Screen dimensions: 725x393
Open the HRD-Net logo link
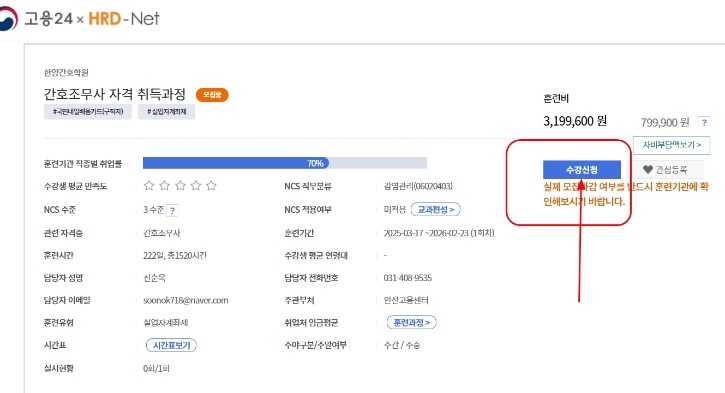[x=123, y=18]
